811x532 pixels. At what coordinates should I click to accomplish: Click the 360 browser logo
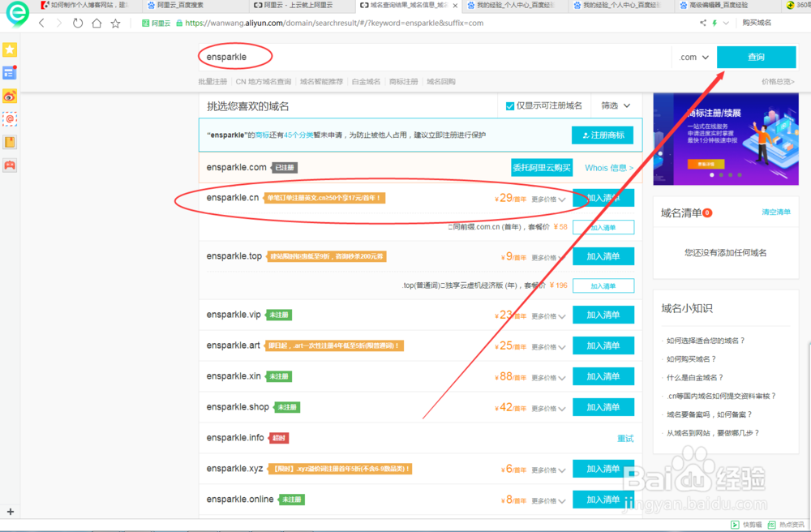click(17, 14)
